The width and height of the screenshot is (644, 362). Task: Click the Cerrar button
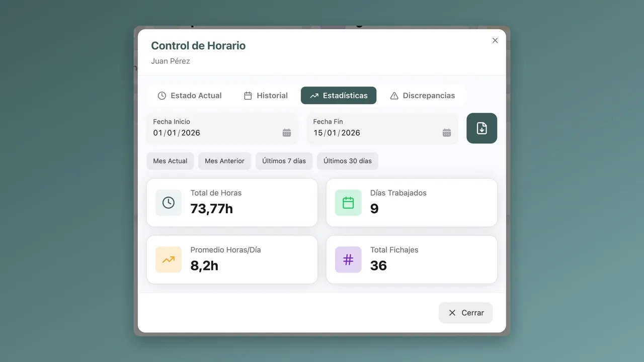466,313
